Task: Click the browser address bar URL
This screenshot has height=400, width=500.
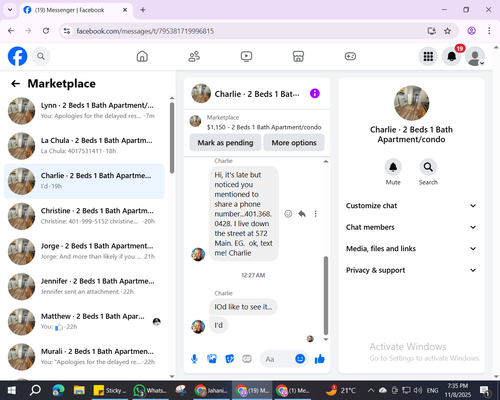Action: (x=145, y=31)
